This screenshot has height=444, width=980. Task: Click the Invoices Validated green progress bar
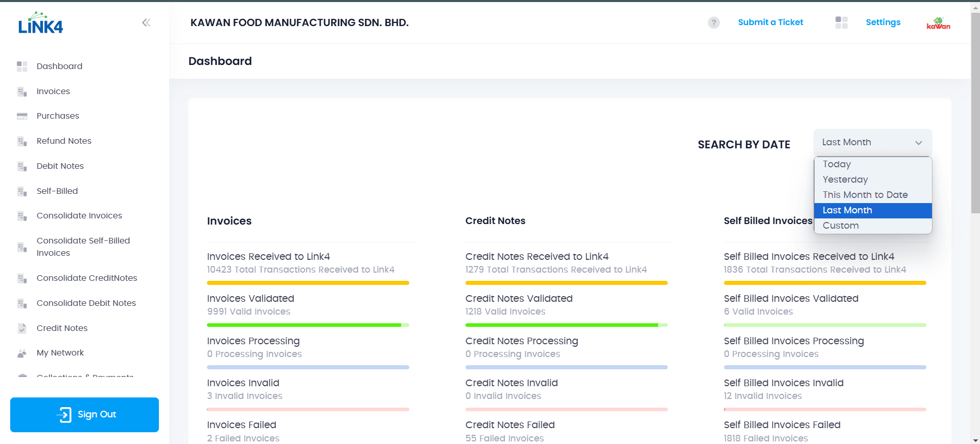[308, 325]
